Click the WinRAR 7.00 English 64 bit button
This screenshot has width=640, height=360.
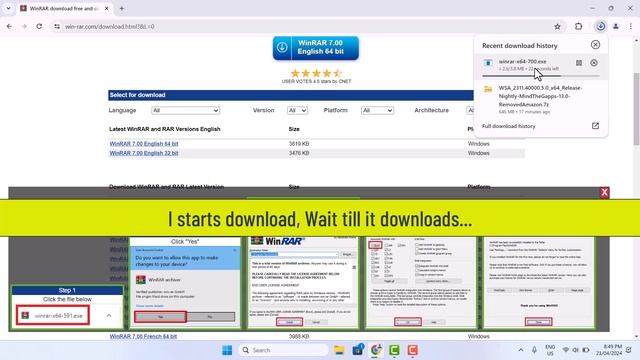pyautogui.click(x=316, y=48)
